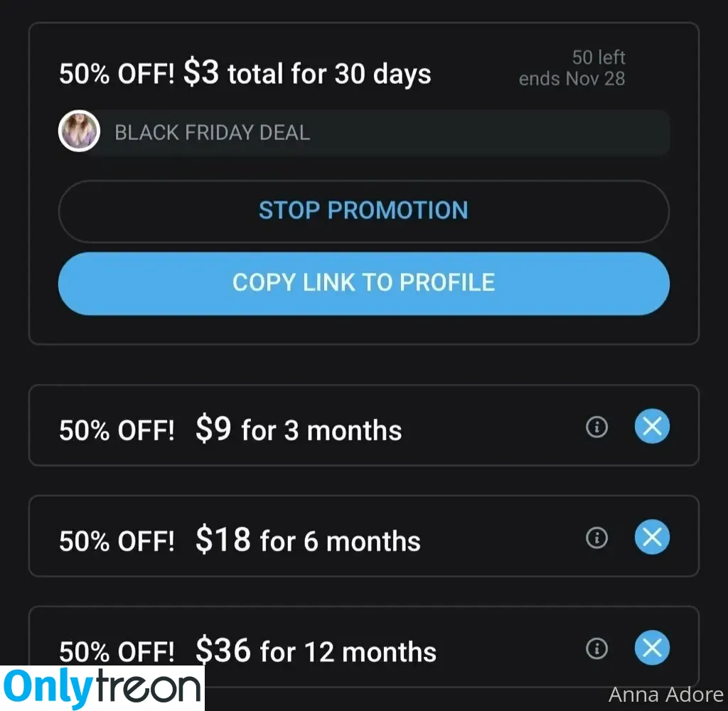728x711 pixels.
Task: Click the "ends Nov 28" expiry text
Action: (572, 79)
